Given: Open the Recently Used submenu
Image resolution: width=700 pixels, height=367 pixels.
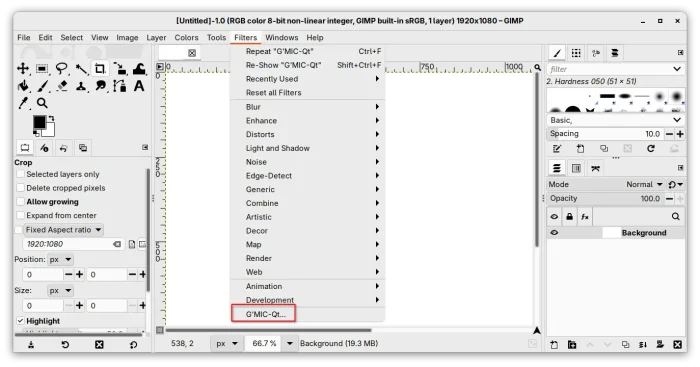Looking at the screenshot, I should pyautogui.click(x=307, y=79).
